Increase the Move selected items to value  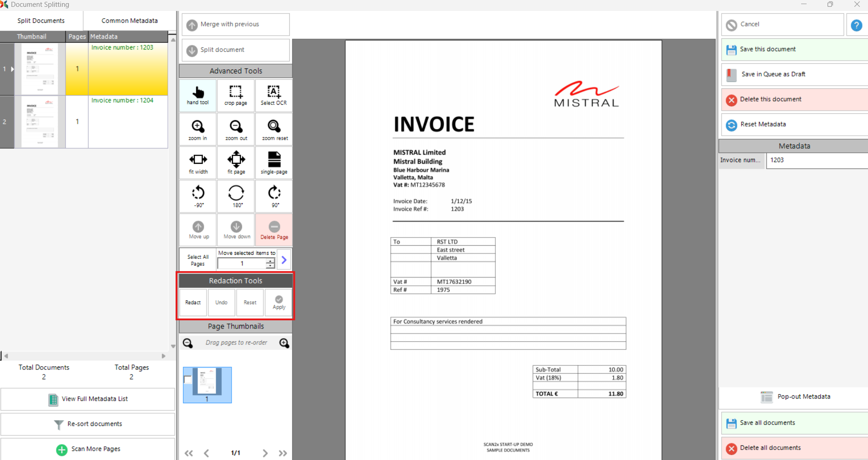(x=270, y=261)
